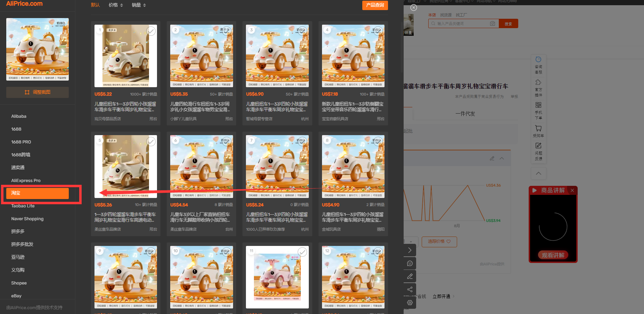644x314 pixels.
Task: Select the checkmark on product card 8
Action: [378, 141]
